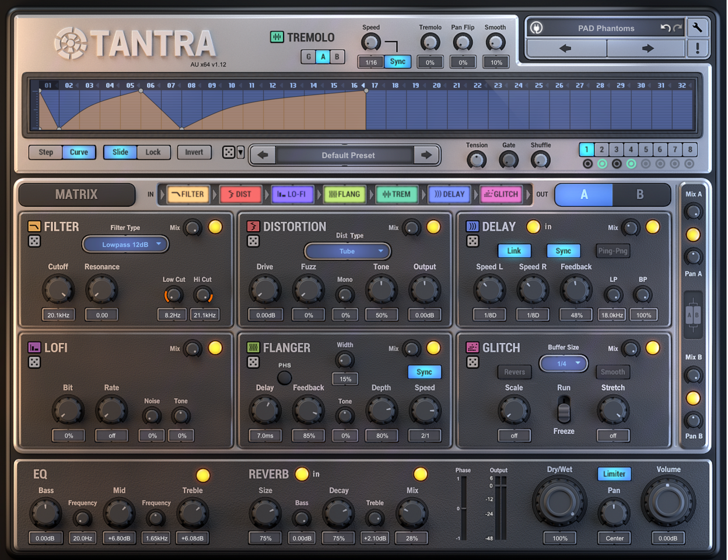
Task: Select the TREM module in the matrix routing
Action: [x=397, y=194]
